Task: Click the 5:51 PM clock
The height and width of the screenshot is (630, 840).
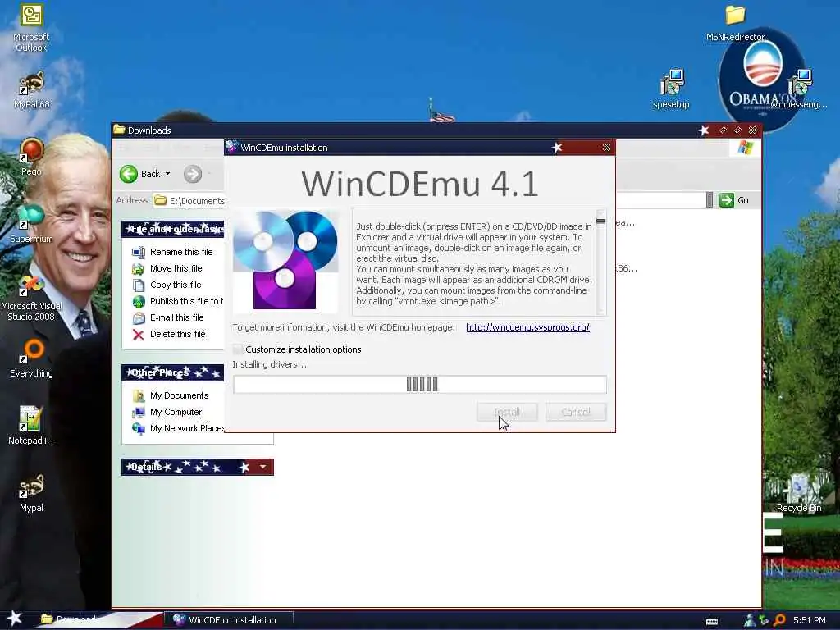Action: point(809,620)
